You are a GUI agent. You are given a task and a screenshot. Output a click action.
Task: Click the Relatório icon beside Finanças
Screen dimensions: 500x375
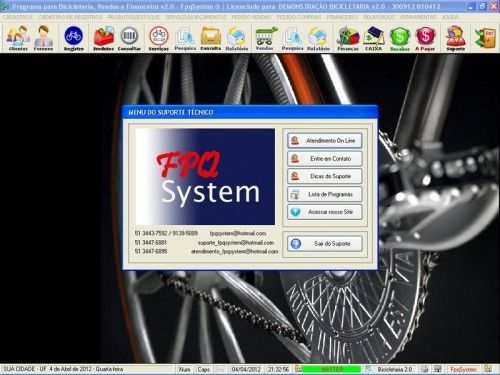click(318, 38)
